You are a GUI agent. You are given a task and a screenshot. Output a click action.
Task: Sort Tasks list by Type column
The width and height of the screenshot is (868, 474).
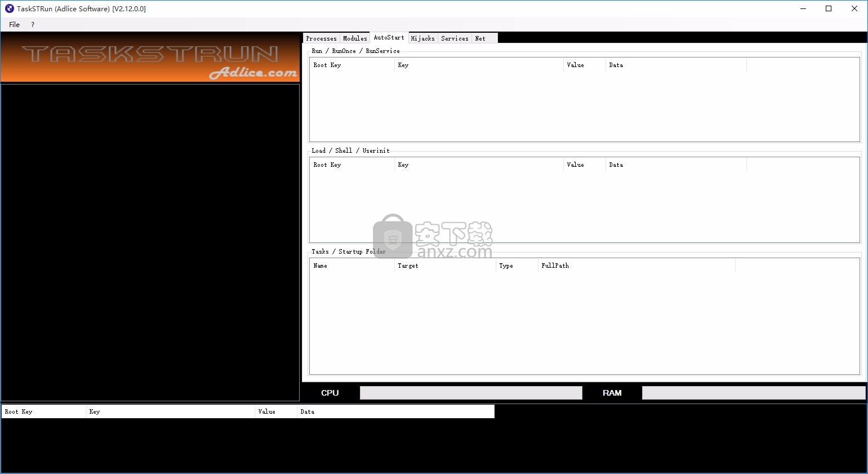[517, 265]
